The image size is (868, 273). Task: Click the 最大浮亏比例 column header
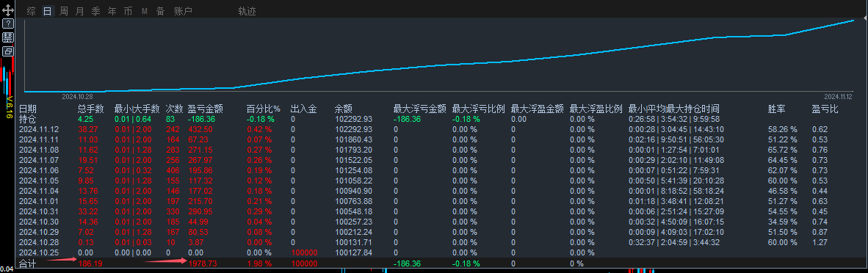point(479,109)
